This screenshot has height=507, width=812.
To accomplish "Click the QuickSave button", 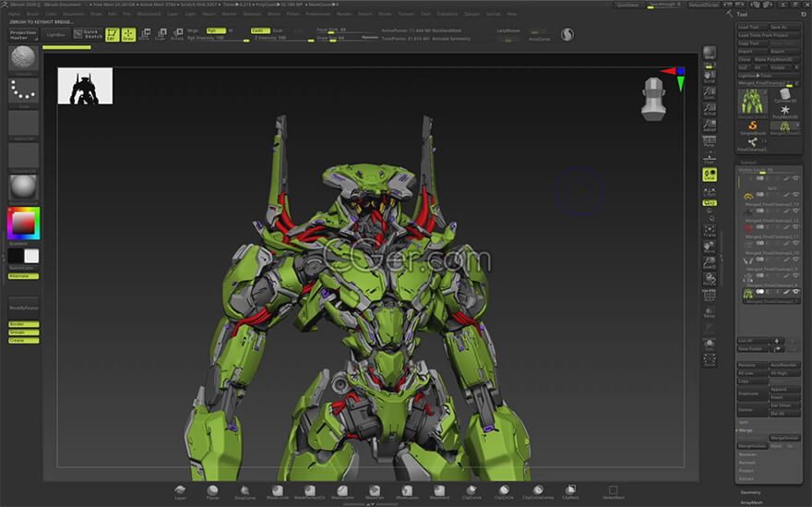I will [627, 5].
